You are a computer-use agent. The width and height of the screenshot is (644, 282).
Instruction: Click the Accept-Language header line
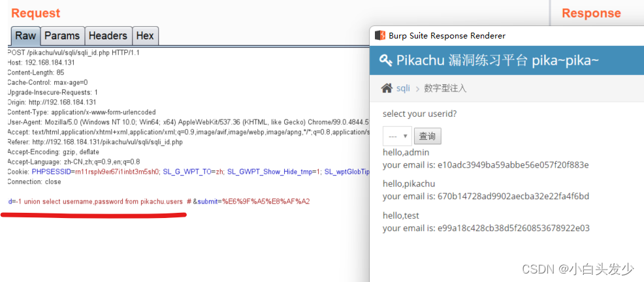[74, 162]
